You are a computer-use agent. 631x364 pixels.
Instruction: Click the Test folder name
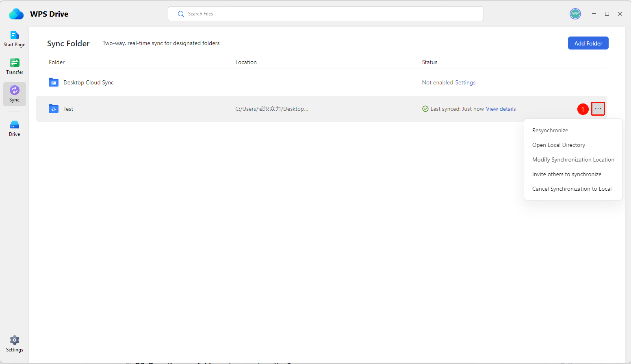[x=68, y=109]
